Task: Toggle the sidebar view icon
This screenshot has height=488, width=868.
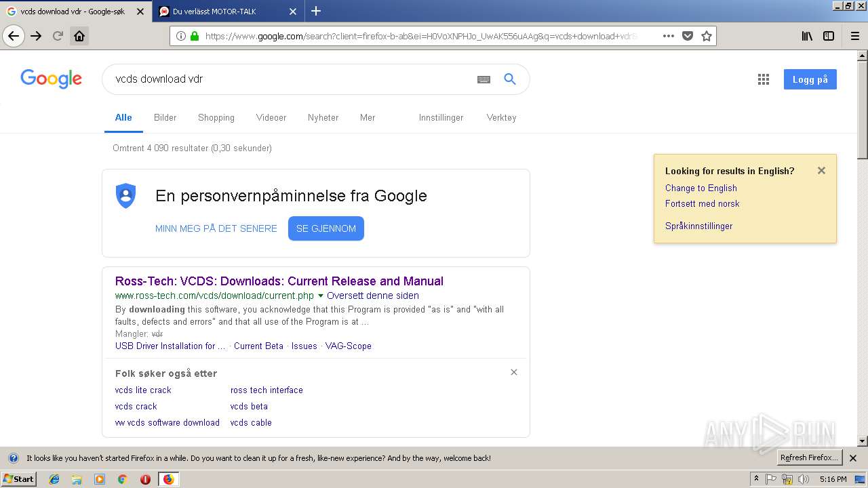Action: (x=829, y=36)
